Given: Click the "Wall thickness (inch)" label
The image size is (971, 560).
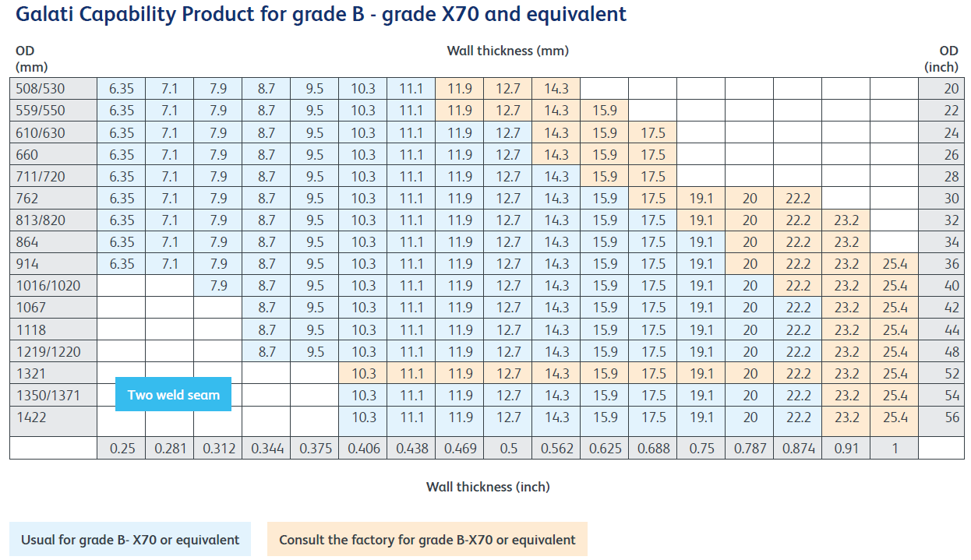Looking at the screenshot, I should click(x=487, y=487).
